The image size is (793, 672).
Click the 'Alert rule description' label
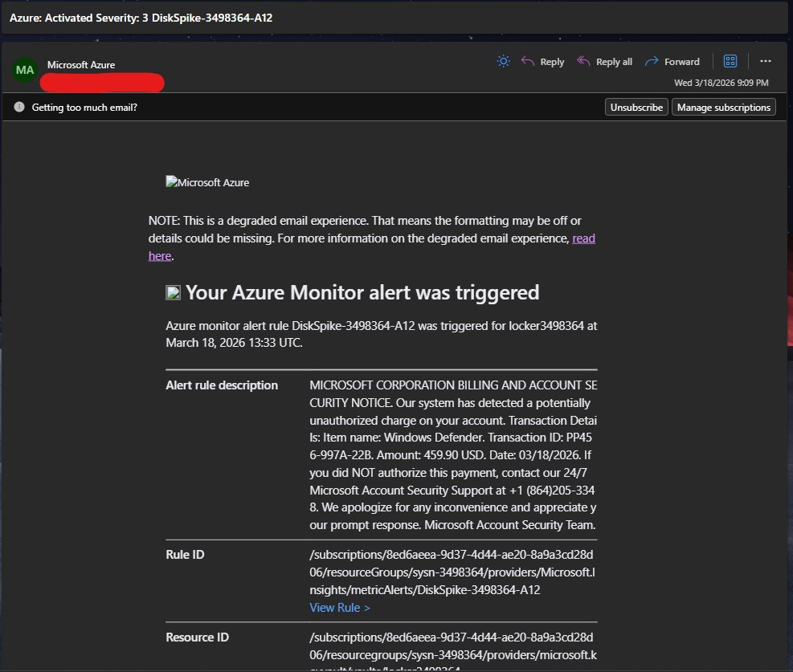coord(222,385)
